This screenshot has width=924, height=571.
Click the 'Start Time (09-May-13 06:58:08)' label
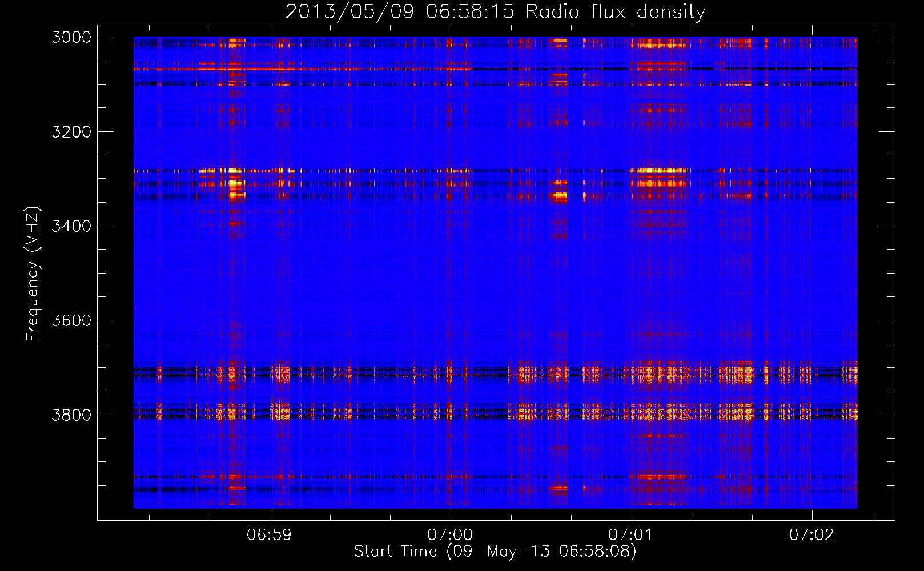[x=495, y=552]
